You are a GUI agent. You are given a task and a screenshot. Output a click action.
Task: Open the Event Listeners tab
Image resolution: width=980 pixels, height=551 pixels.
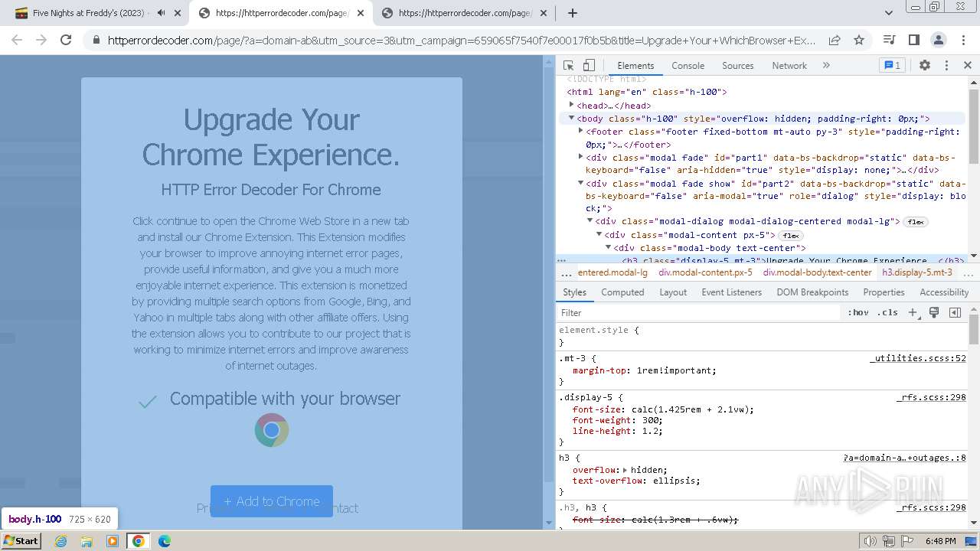(x=731, y=292)
